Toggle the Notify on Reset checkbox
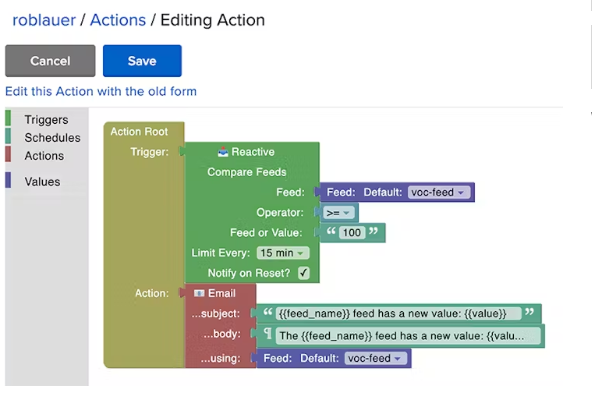The height and width of the screenshot is (409, 592). coord(304,273)
